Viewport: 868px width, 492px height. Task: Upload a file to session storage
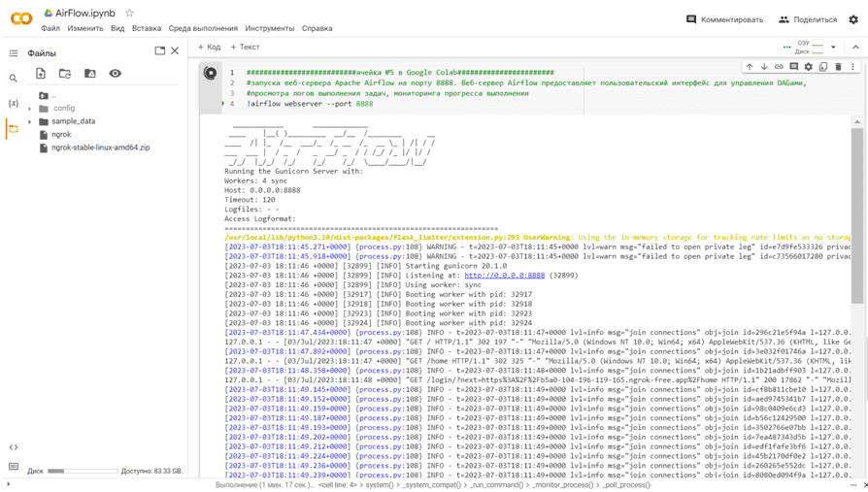[x=41, y=73]
